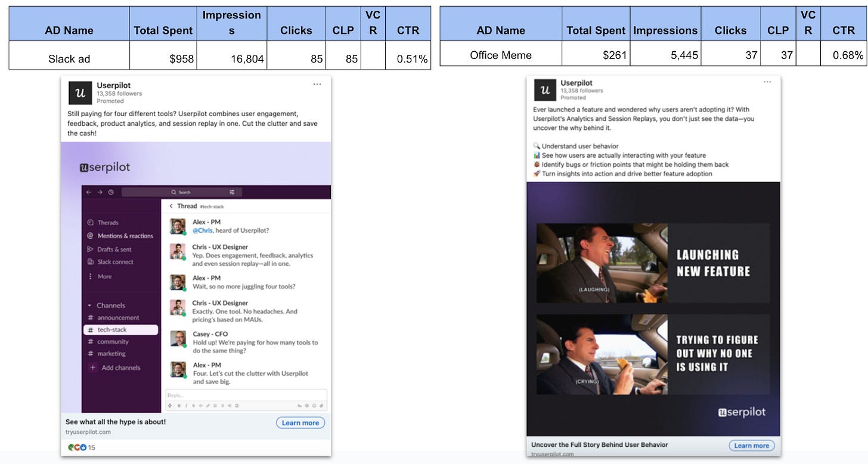Click the '5,445' impressions cell
868x464 pixels.
665,55
